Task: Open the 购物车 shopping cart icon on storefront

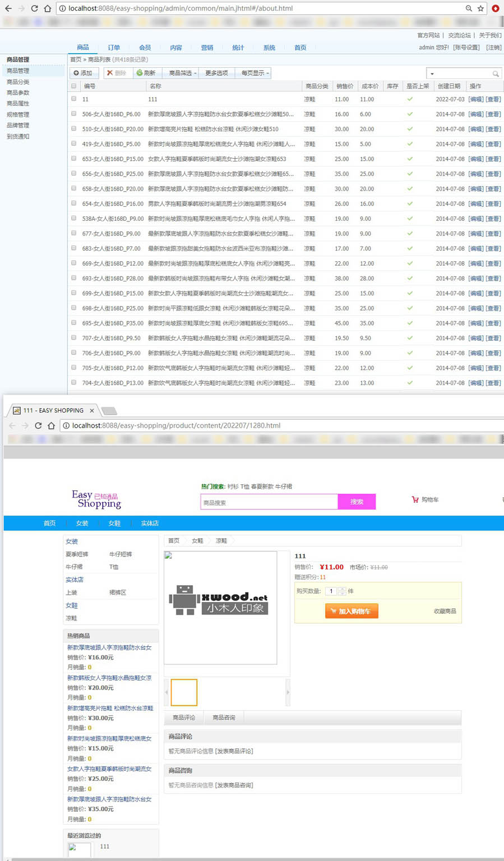Action: point(415,499)
